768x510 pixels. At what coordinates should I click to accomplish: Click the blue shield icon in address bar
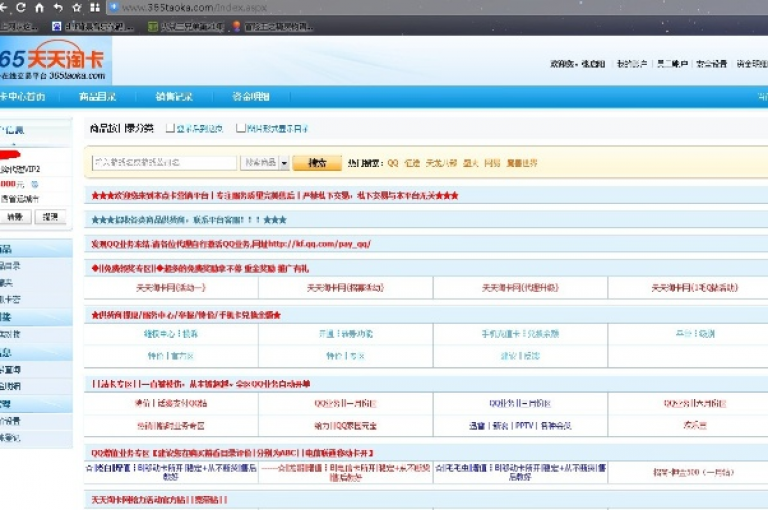click(114, 7)
